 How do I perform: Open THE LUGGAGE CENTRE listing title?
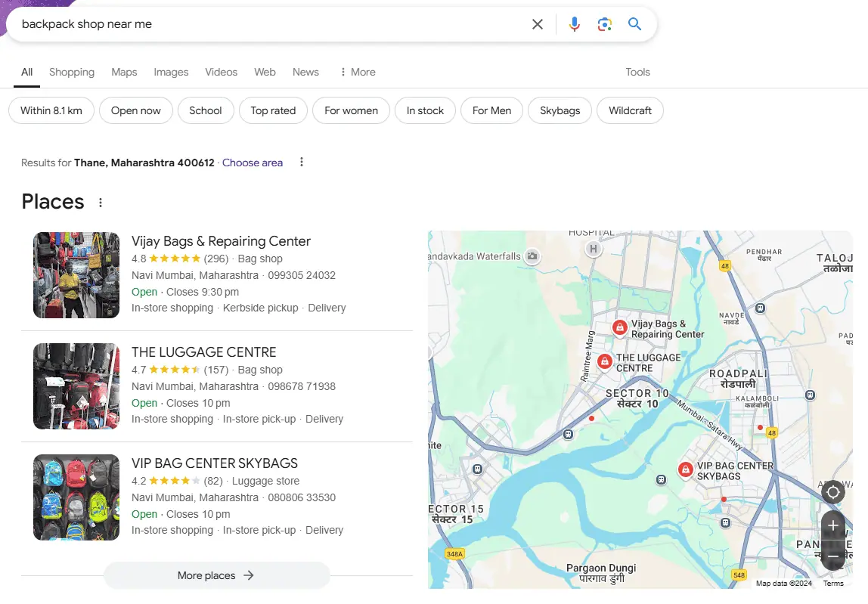(x=203, y=352)
